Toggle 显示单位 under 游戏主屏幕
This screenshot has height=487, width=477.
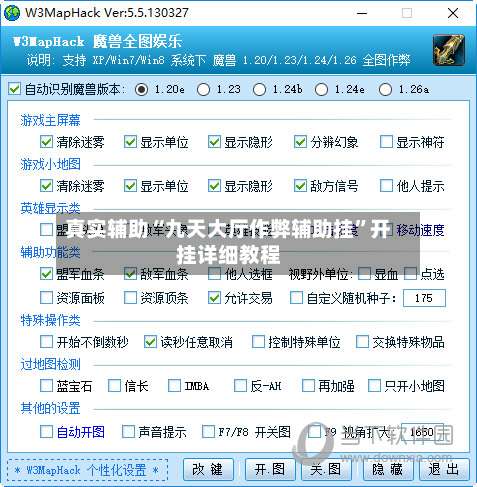[130, 142]
